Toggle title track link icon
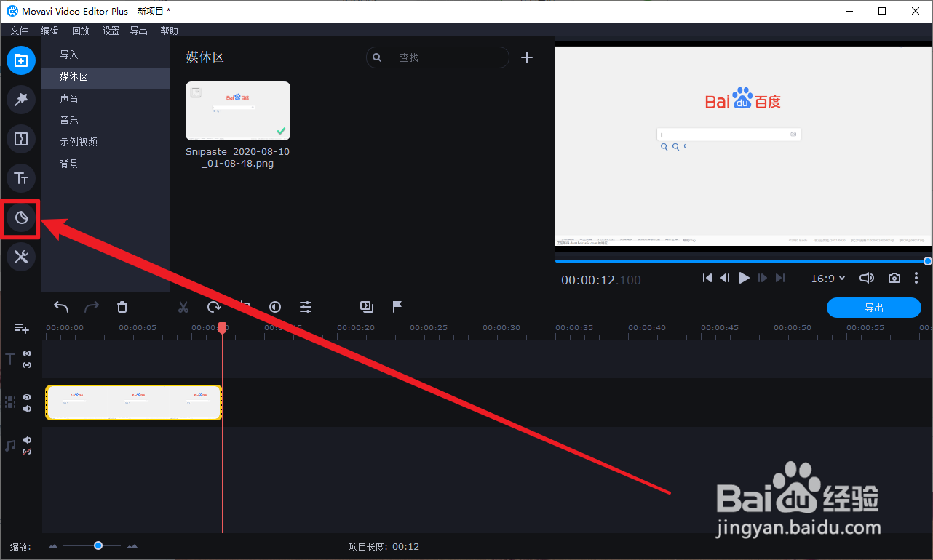This screenshot has height=560, width=933. pos(27,364)
